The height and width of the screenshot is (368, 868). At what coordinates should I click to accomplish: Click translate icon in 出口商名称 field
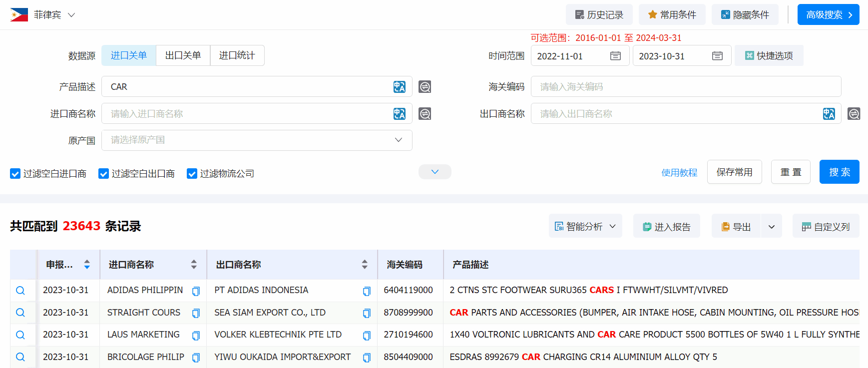829,114
